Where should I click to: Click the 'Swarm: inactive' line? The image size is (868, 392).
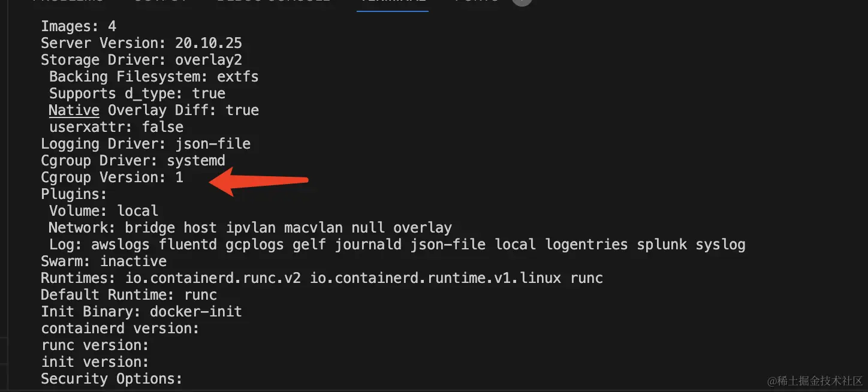click(104, 261)
